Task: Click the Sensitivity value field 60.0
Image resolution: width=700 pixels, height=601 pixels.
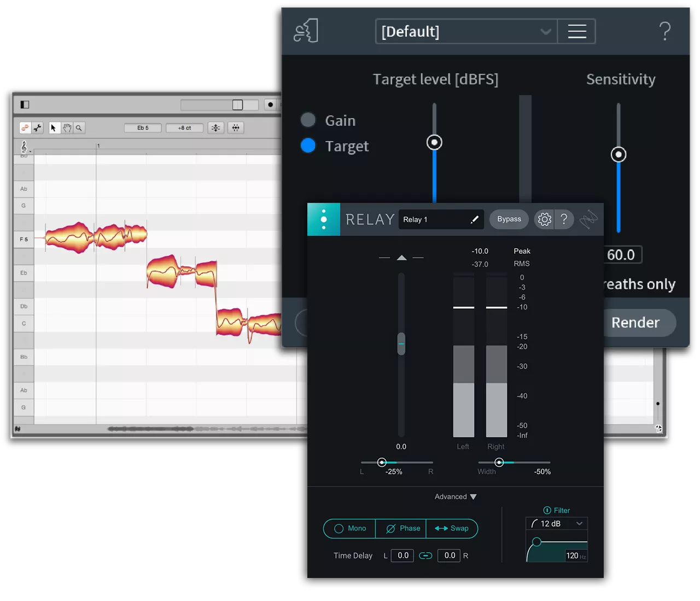Action: coord(621,255)
